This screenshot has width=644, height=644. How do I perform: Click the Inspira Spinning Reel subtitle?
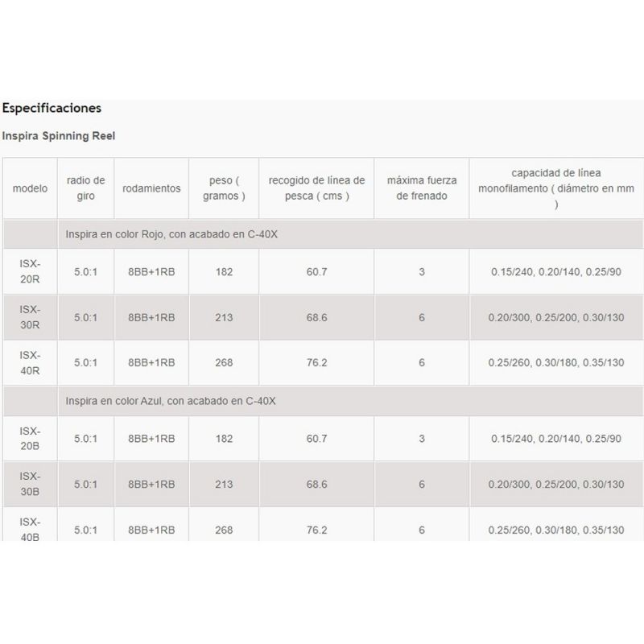[x=59, y=136]
